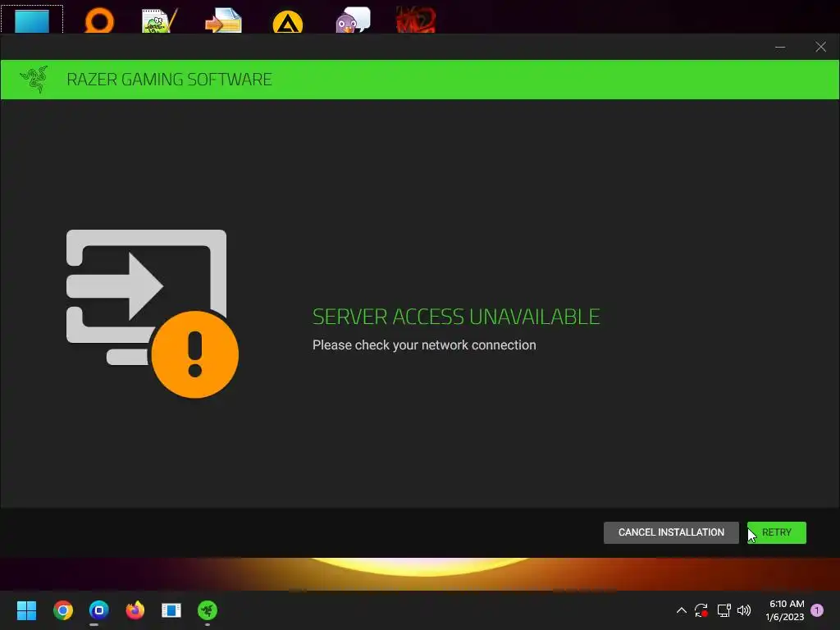840x630 pixels.
Task: Click the Razer snake logo in header
Action: 34,80
